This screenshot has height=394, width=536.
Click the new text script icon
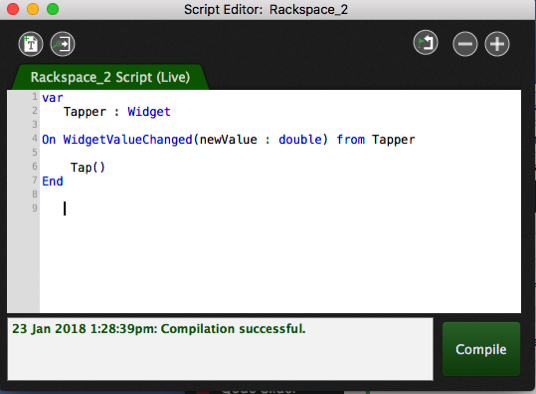[31, 44]
